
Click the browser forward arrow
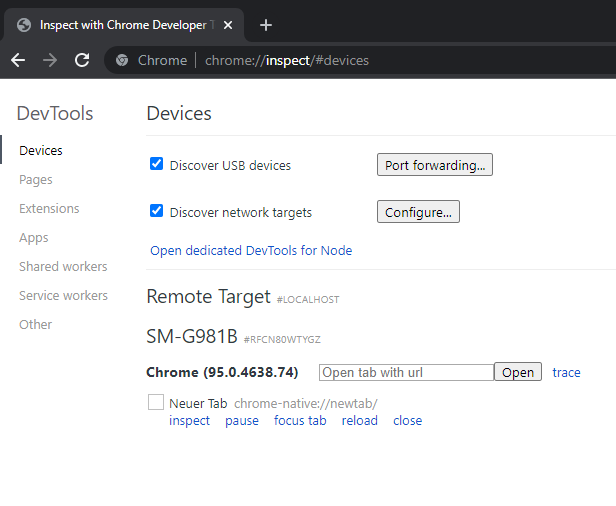(50, 60)
